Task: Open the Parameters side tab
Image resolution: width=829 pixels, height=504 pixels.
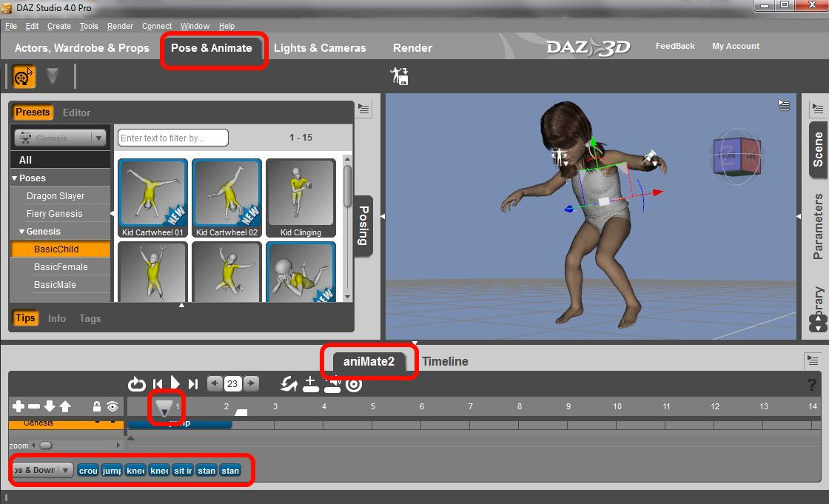Action: click(818, 226)
